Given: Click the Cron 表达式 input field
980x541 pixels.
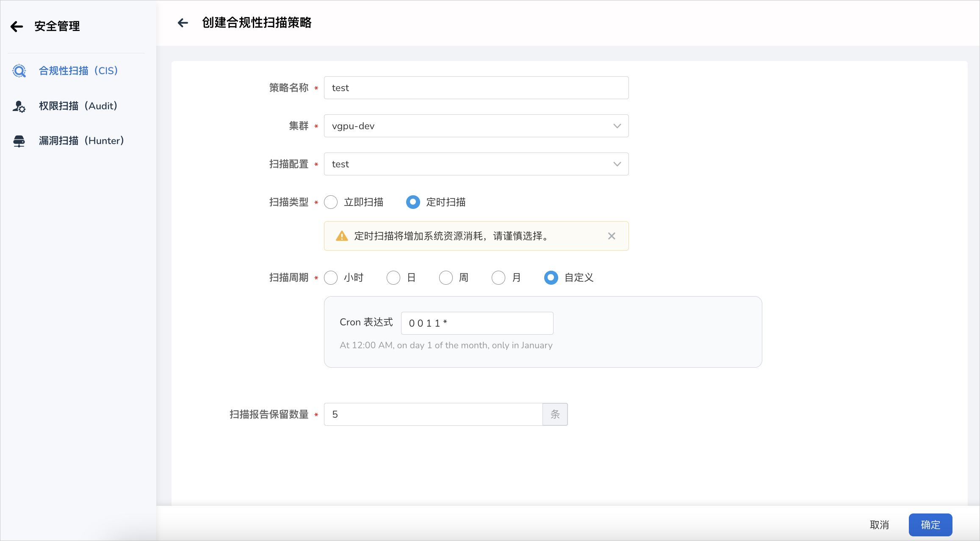Looking at the screenshot, I should pos(477,323).
